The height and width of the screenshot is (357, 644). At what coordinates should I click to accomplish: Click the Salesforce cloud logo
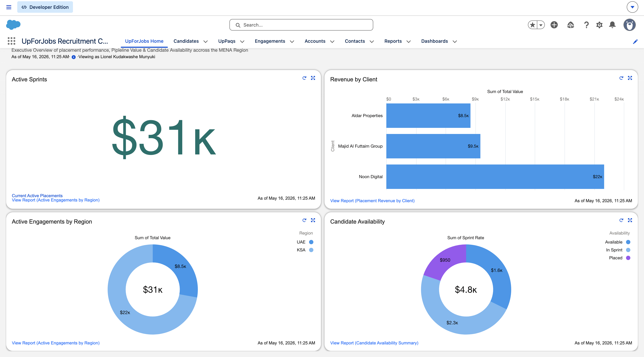tap(13, 25)
